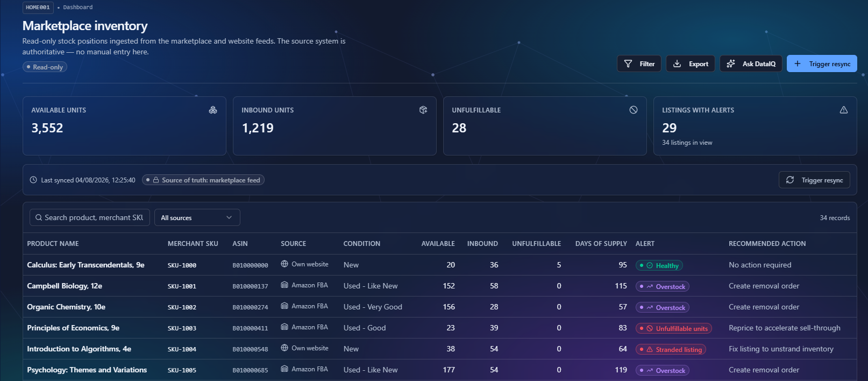Click the download icon in Export

coord(677,63)
